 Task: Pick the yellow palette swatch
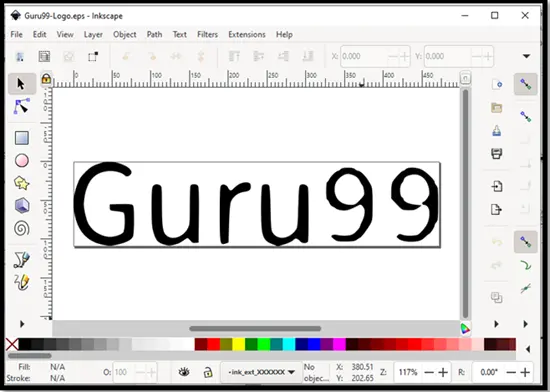coord(239,344)
